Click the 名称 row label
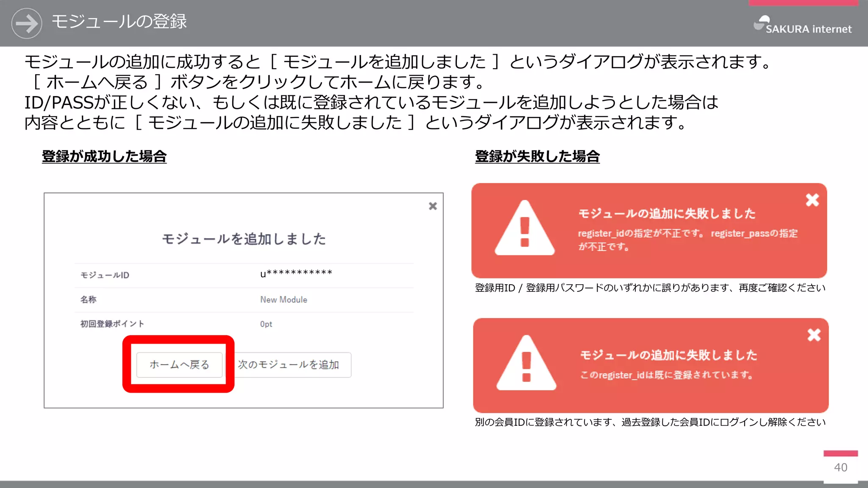The image size is (868, 488). [88, 299]
